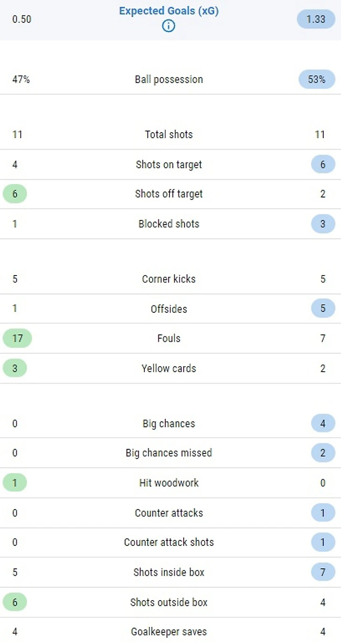Select the green 3 yellow cards badge
341x644 pixels.
(15, 368)
